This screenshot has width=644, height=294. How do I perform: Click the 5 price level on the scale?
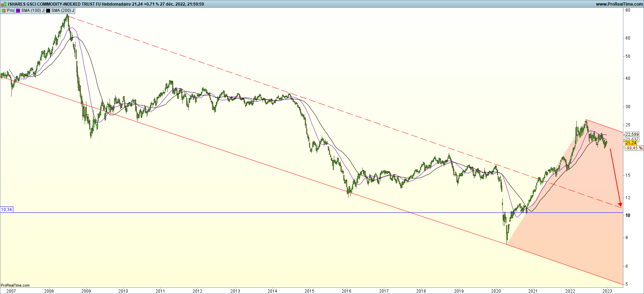tap(627, 284)
